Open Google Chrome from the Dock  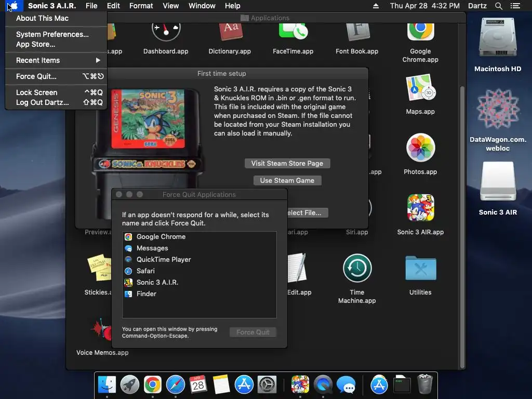pos(152,385)
